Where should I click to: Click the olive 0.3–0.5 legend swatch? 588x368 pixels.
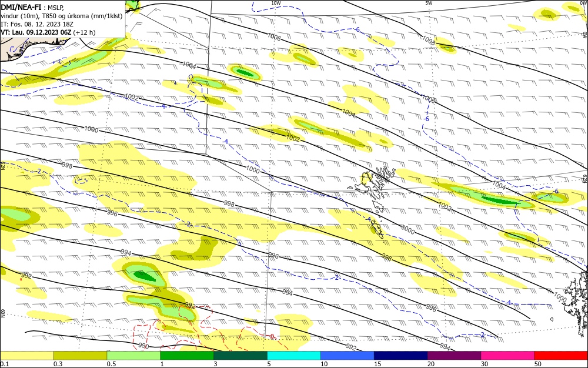[80, 356]
